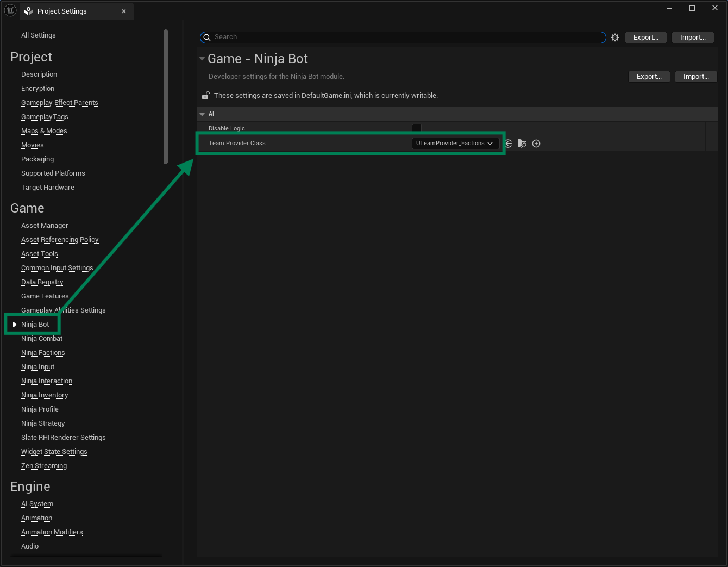The image size is (728, 567).
Task: Open the Team Provider Class dropdown
Action: point(455,143)
